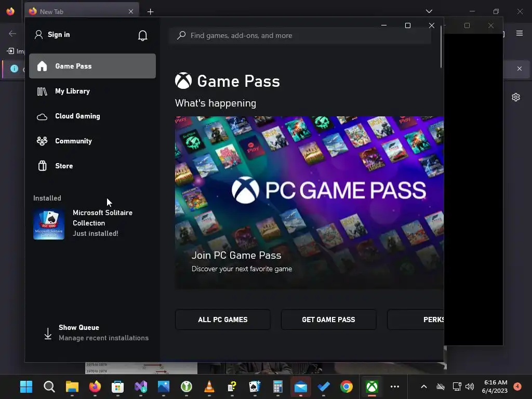Open taskbar Search
This screenshot has height=399, width=532.
pos(49,387)
